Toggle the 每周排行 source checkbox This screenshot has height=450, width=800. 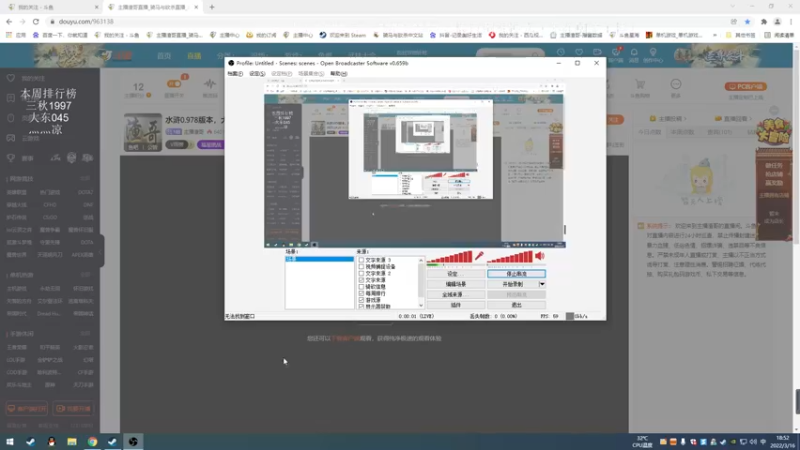(361, 293)
